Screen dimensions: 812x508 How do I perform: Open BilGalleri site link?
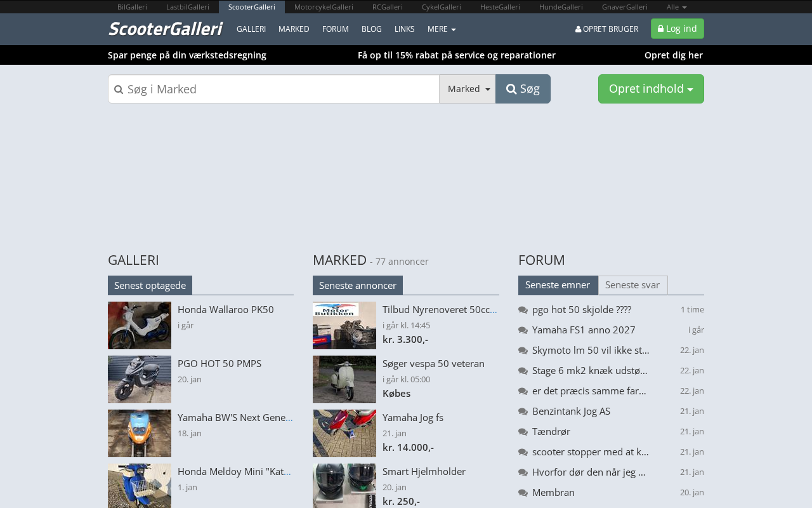132,7
